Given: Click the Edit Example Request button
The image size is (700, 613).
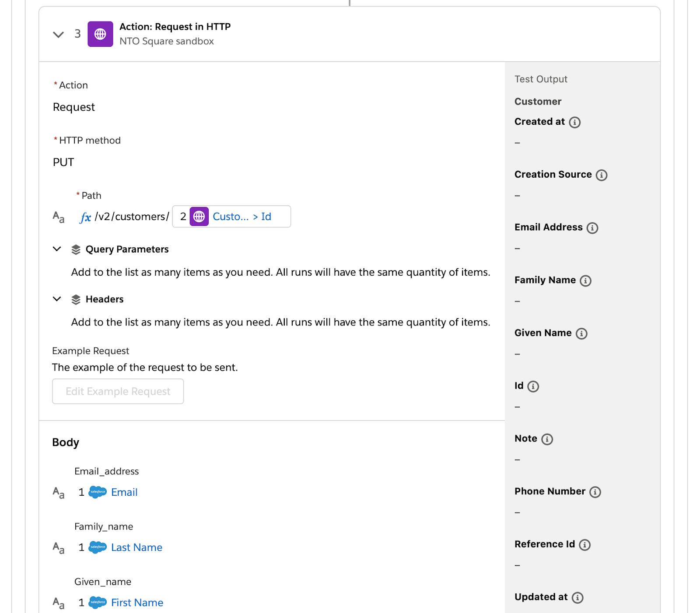Looking at the screenshot, I should [x=118, y=391].
